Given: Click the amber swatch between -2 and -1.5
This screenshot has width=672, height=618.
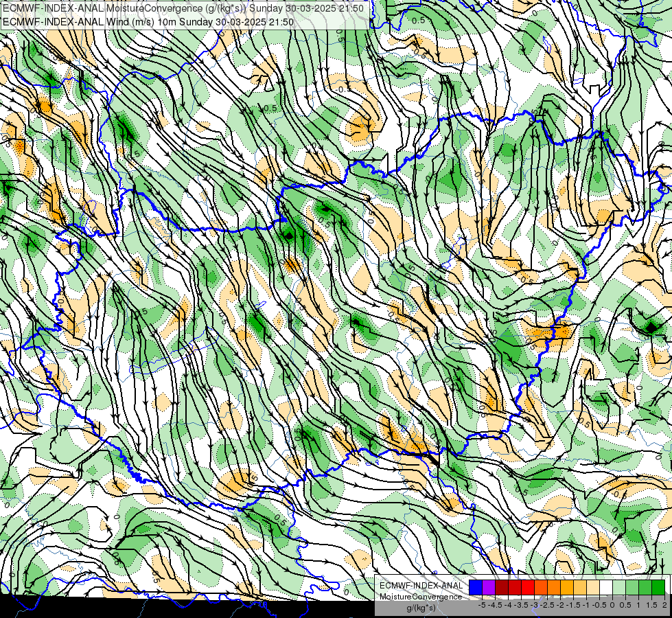Looking at the screenshot, I should [x=567, y=588].
